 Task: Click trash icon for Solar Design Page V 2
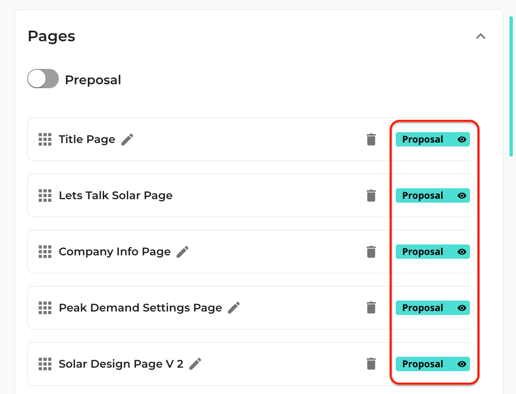coord(371,364)
